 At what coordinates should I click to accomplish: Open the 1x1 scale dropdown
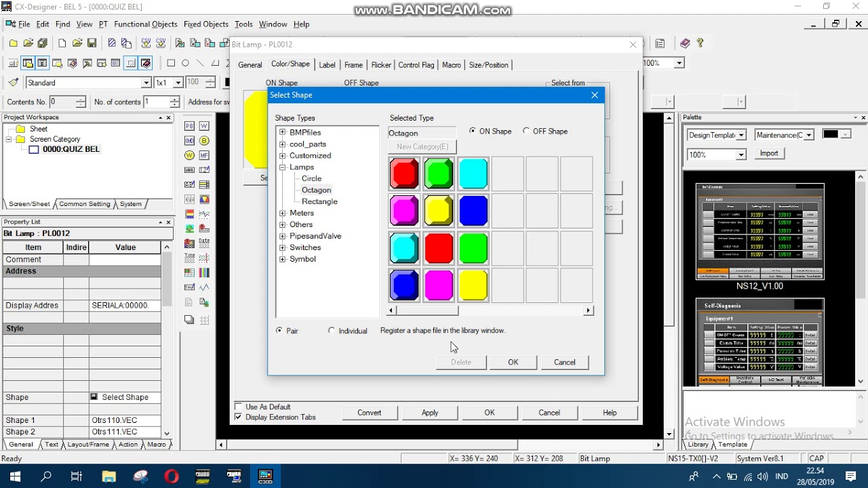[178, 83]
